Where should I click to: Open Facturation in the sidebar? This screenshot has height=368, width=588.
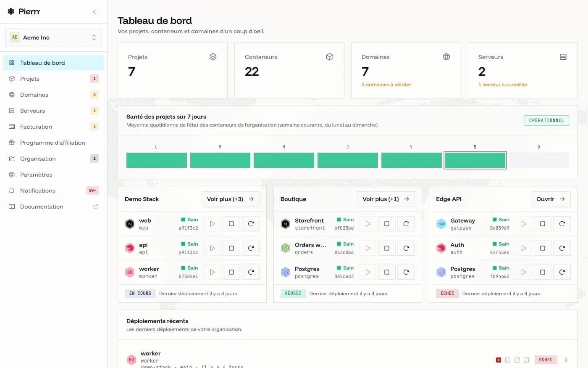pyautogui.click(x=53, y=127)
